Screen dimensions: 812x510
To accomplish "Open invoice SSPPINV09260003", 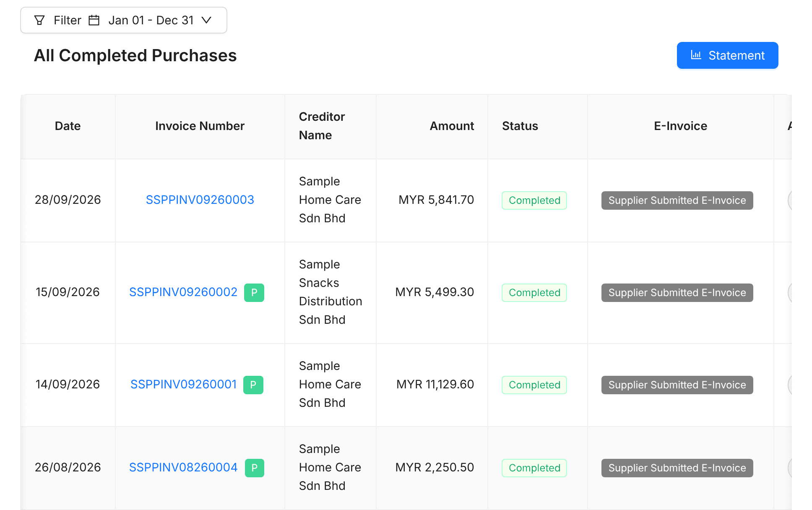I will coord(200,200).
